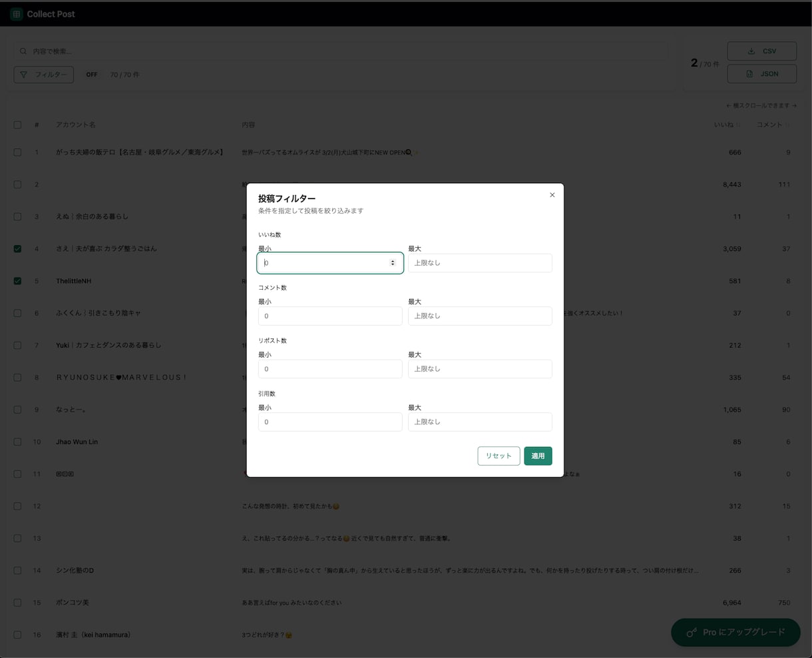Click the 引用数 最小 input field
The image size is (812, 658).
click(330, 422)
